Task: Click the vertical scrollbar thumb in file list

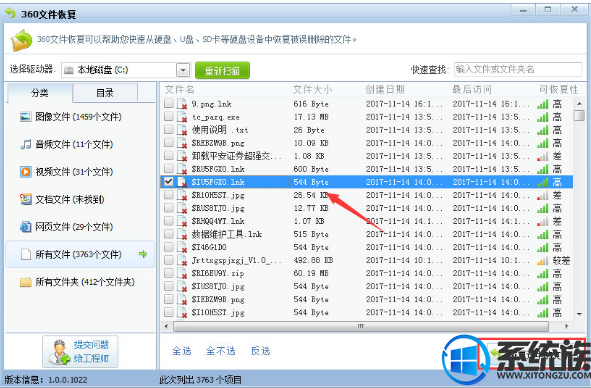Action: click(x=579, y=115)
